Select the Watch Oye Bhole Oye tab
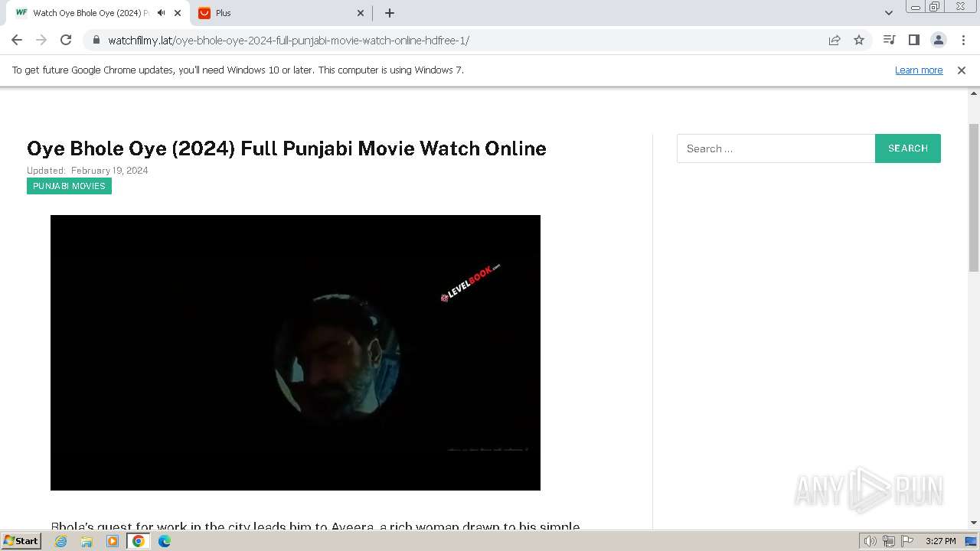This screenshot has height=551, width=980. (98, 13)
